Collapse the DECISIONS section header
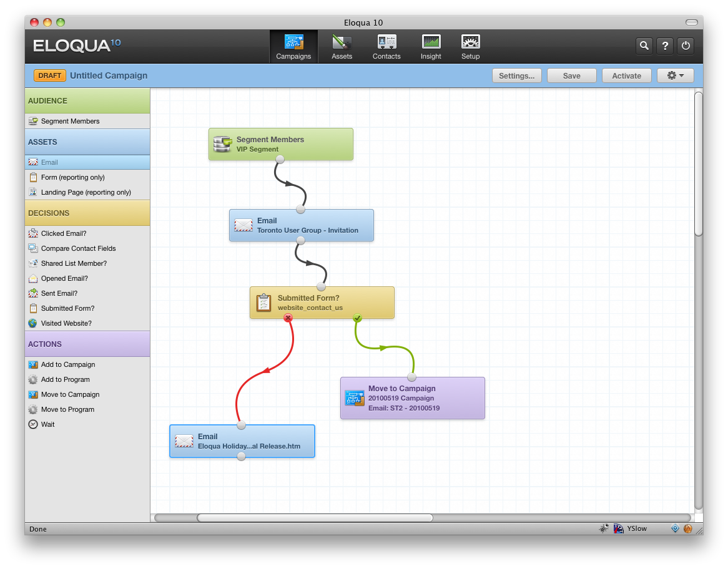 [x=87, y=213]
